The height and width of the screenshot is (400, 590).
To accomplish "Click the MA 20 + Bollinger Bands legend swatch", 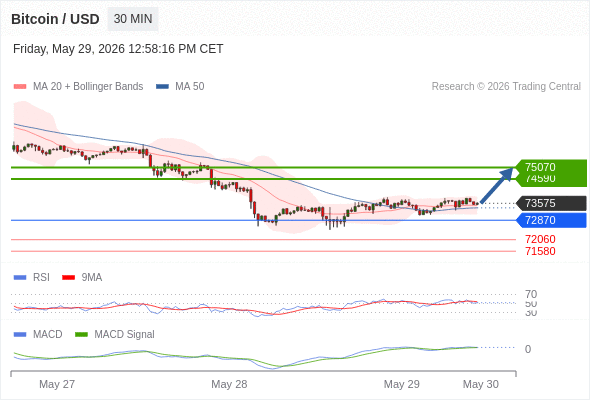I will (20, 87).
